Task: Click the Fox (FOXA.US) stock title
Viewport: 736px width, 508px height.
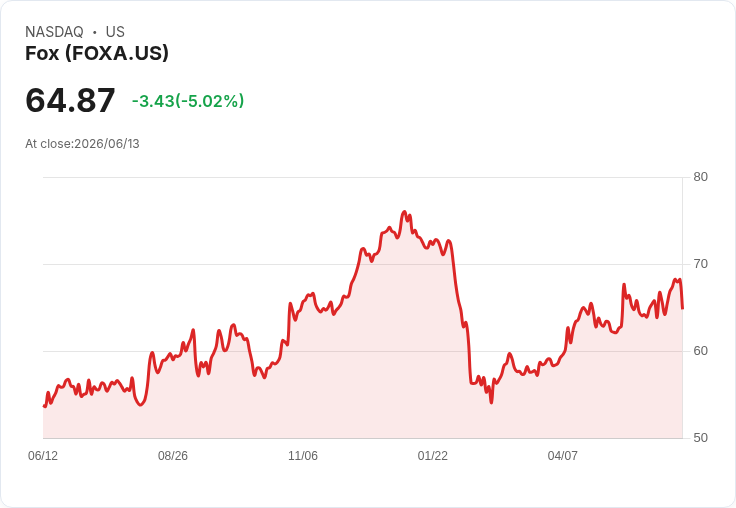Action: pyautogui.click(x=97, y=53)
